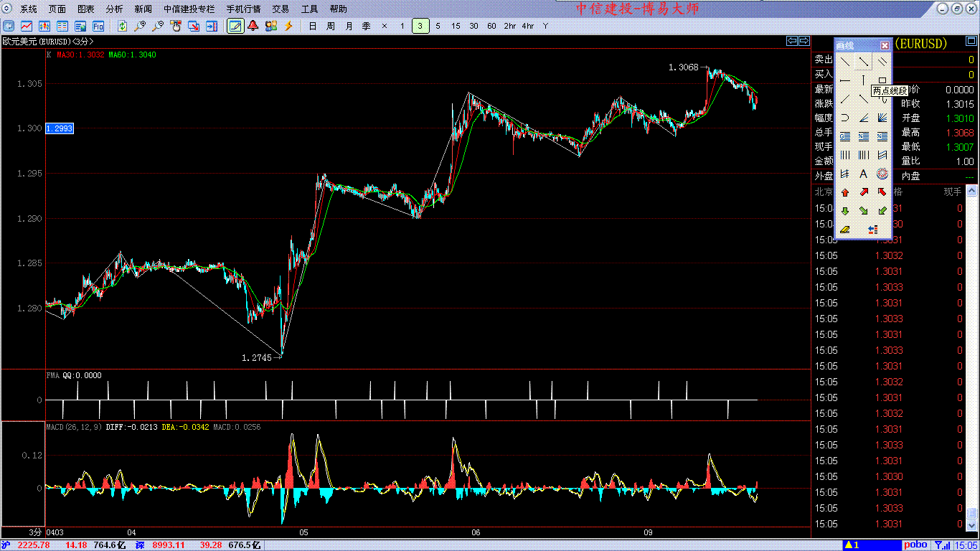
Task: Switch chart to 15-minute period
Action: (456, 26)
